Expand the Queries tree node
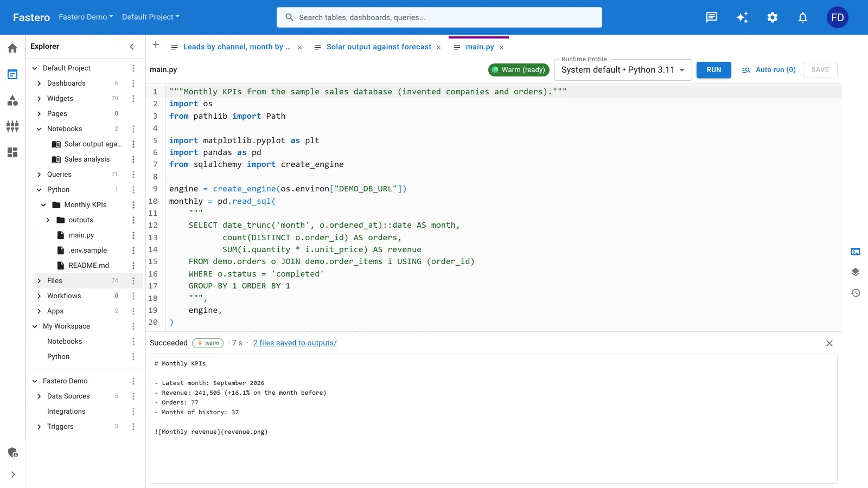 [39, 175]
